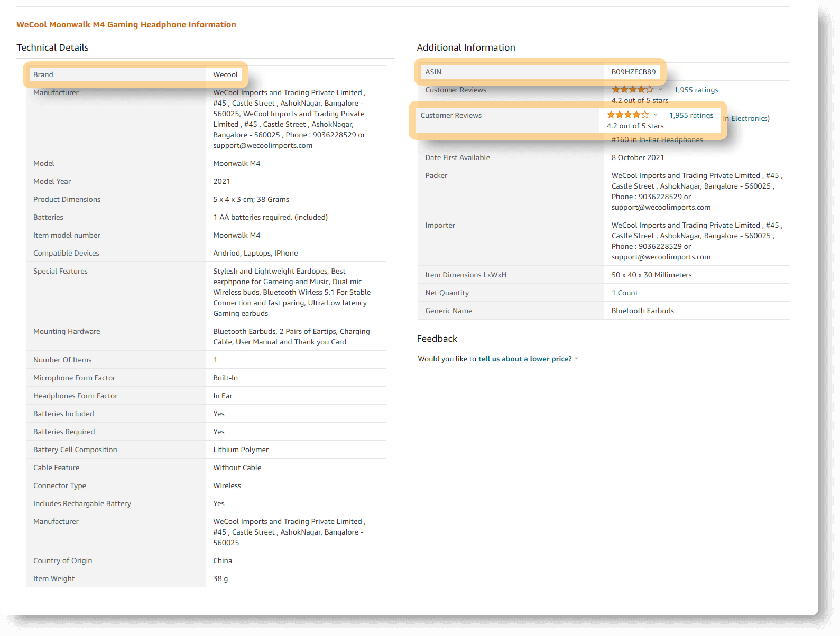
Task: Select Product Dimensions value '5 x 4 x 3 cm; 38 Grams'
Action: click(251, 199)
